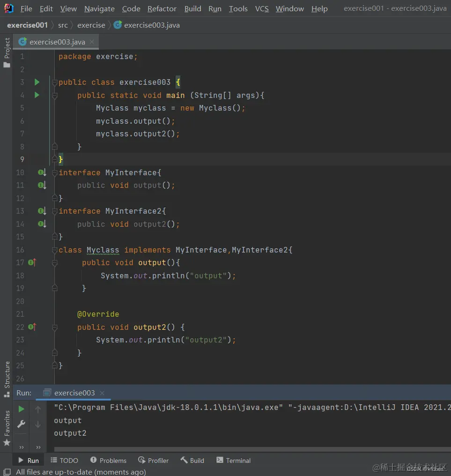
Task: Open Project tool window folder icon
Action: 7,65
